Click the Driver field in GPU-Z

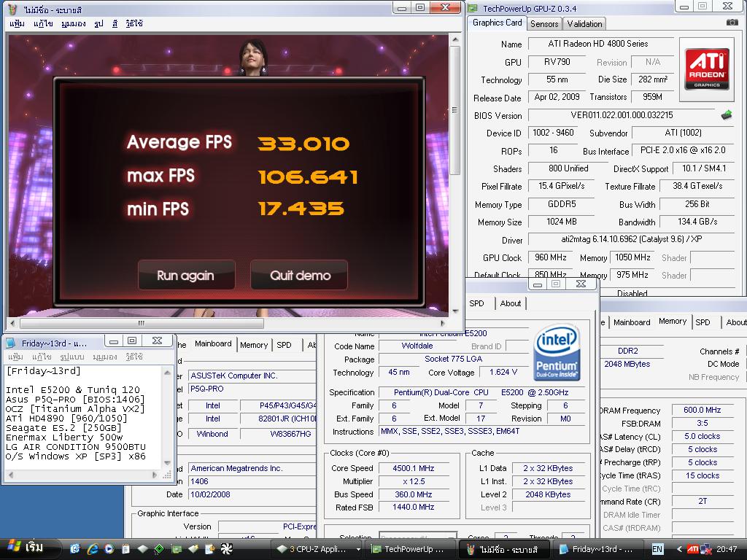(x=632, y=239)
